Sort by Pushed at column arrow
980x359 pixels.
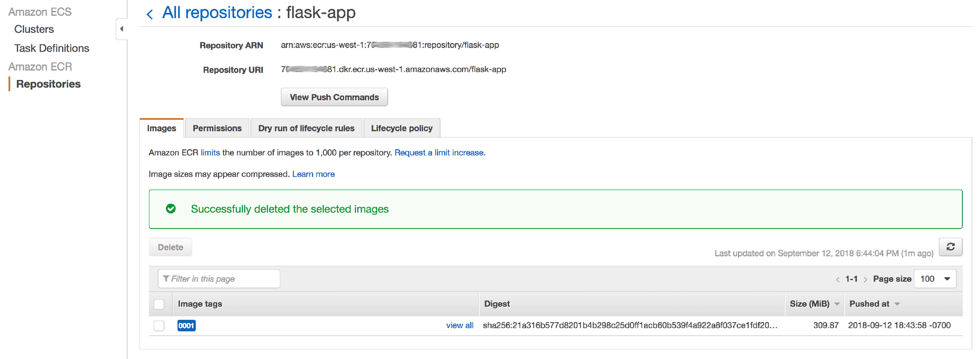click(x=897, y=304)
